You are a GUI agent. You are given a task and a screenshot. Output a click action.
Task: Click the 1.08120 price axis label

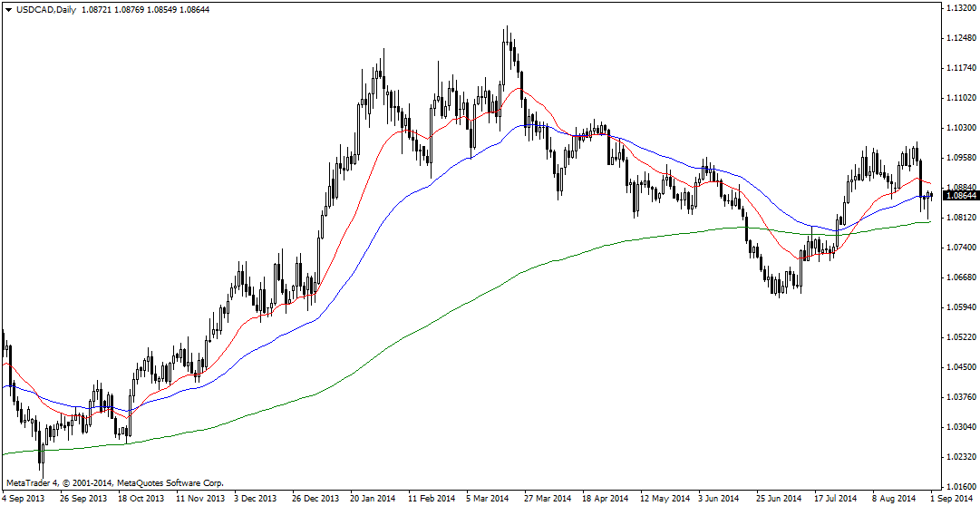[961, 217]
